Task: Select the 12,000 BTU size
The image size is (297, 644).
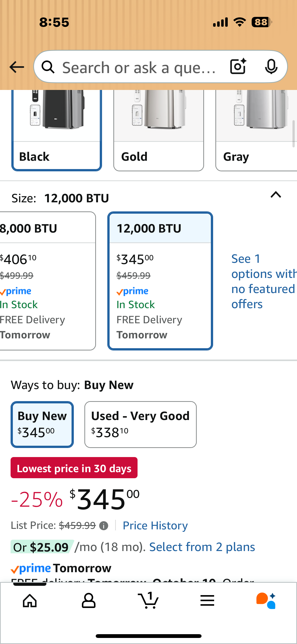Action: [160, 281]
